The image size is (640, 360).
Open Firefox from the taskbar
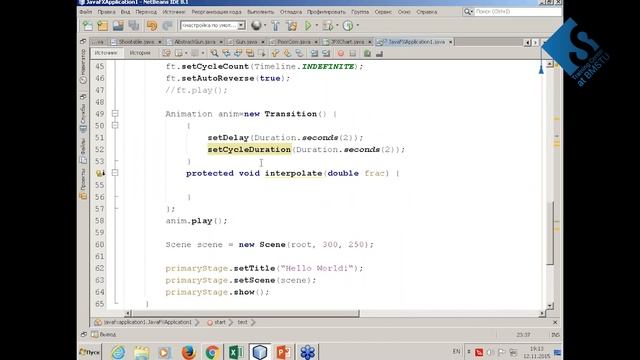188,352
